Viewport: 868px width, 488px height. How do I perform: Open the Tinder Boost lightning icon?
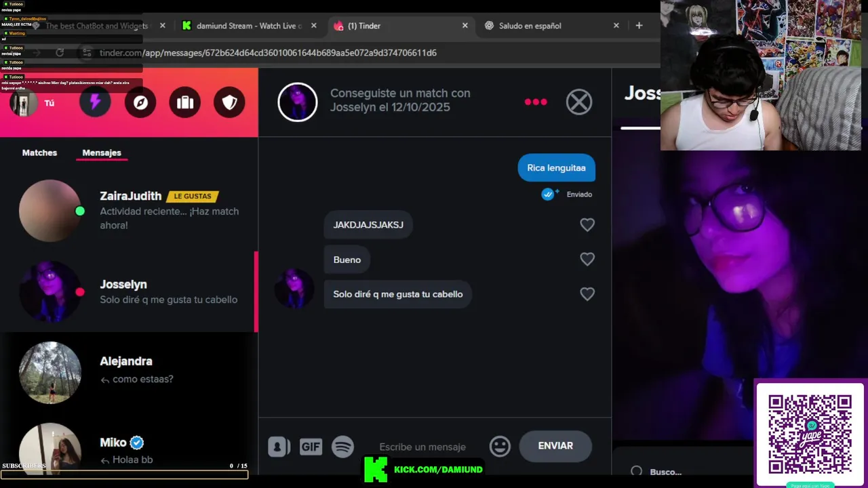tap(95, 102)
